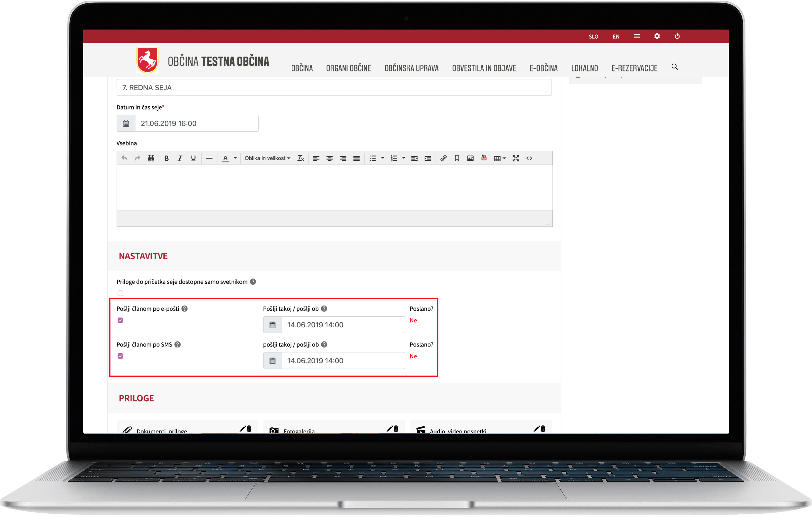Toggle bold formatting in editor toolbar
The width and height of the screenshot is (812, 517).
pos(166,158)
